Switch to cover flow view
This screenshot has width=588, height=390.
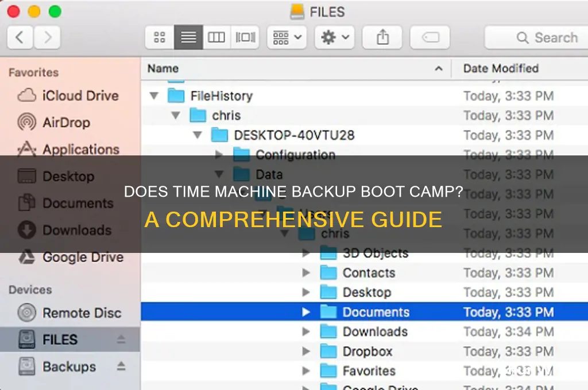(245, 37)
